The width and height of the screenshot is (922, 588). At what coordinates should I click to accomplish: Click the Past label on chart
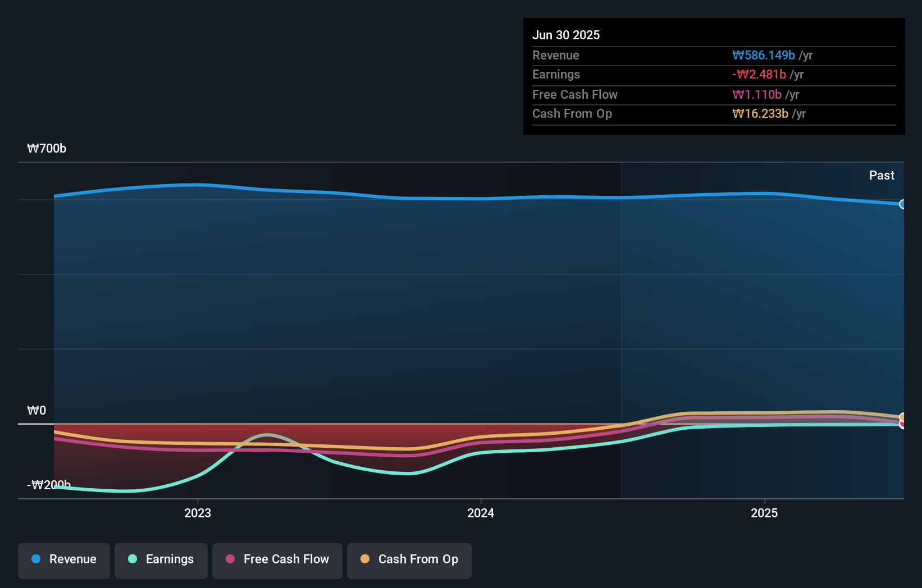point(882,175)
